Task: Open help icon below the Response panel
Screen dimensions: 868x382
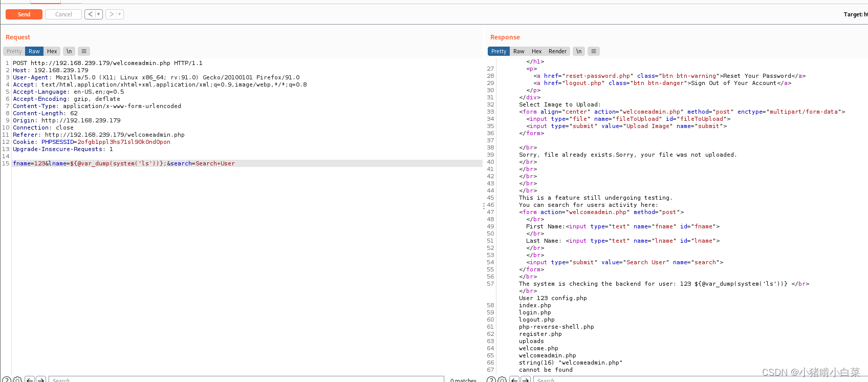Action: click(x=491, y=380)
